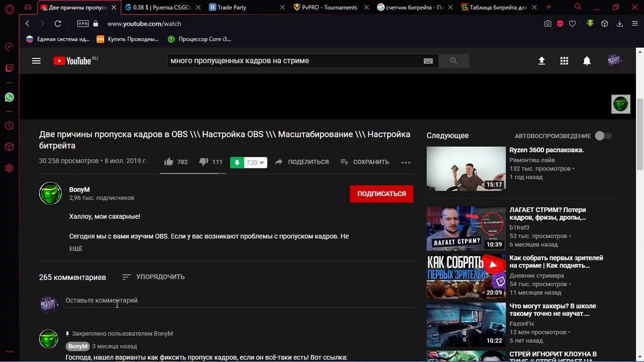Open the BonyM channel avatar
The image size is (644, 362).
coord(50,193)
